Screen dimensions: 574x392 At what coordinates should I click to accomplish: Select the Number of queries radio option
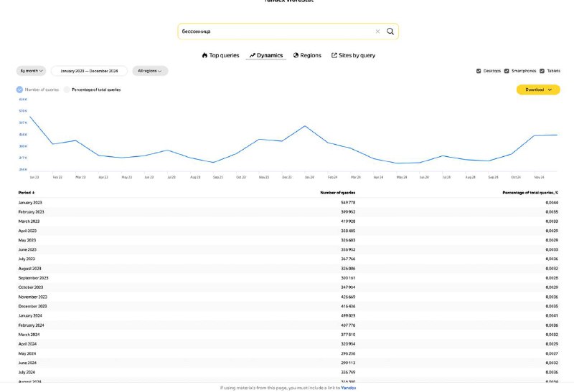pyautogui.click(x=19, y=90)
